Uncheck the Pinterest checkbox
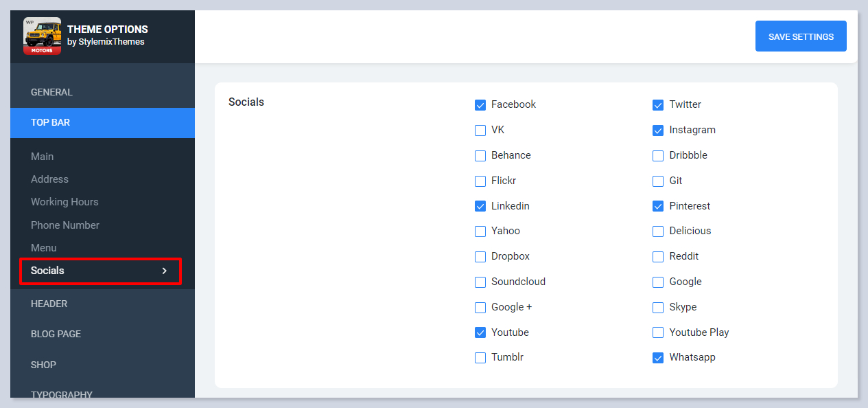This screenshot has width=868, height=408. [x=658, y=207]
